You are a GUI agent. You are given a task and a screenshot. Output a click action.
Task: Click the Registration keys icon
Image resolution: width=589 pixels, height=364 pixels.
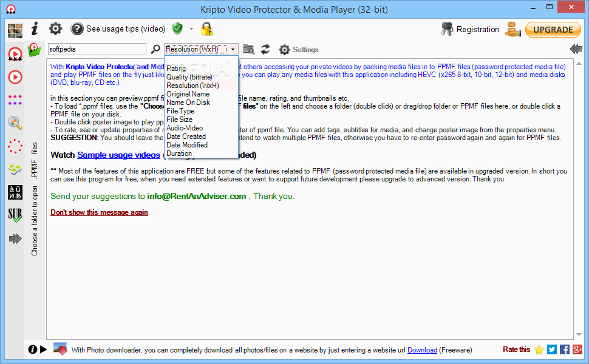[447, 29]
